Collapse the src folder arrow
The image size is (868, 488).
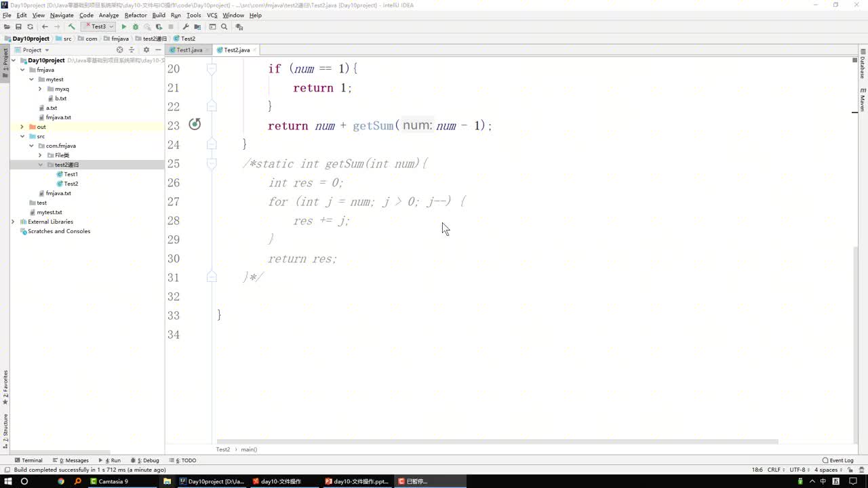coord(22,136)
